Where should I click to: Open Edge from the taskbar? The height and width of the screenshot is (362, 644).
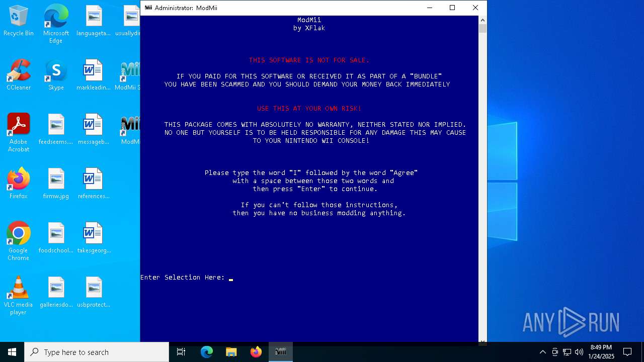click(207, 352)
